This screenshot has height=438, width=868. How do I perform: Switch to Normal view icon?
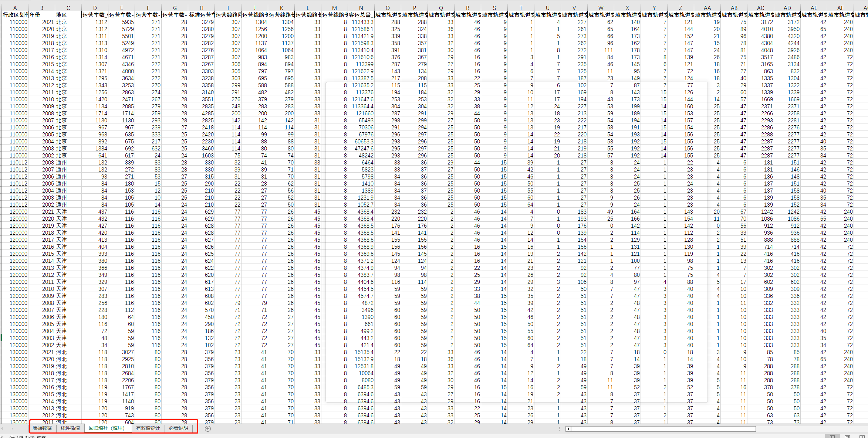(832, 437)
